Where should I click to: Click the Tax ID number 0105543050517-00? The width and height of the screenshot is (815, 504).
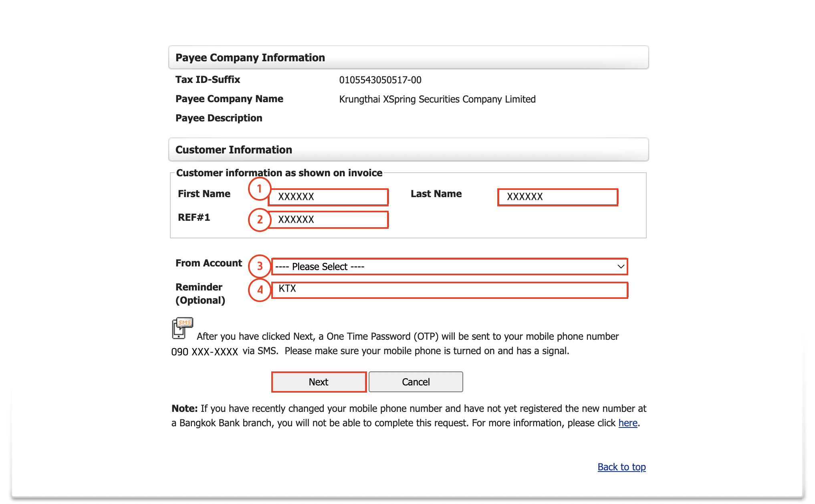click(380, 80)
